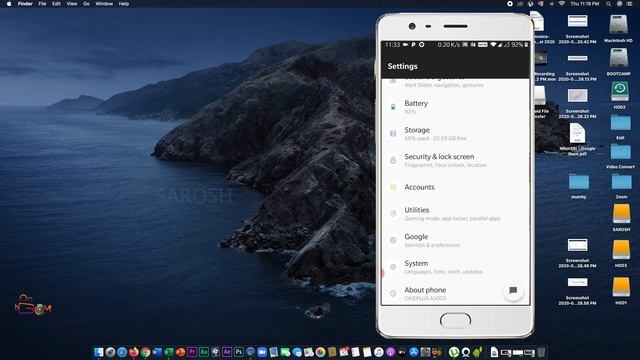Open the Window menu
The width and height of the screenshot is (640, 360).
click(104, 4)
